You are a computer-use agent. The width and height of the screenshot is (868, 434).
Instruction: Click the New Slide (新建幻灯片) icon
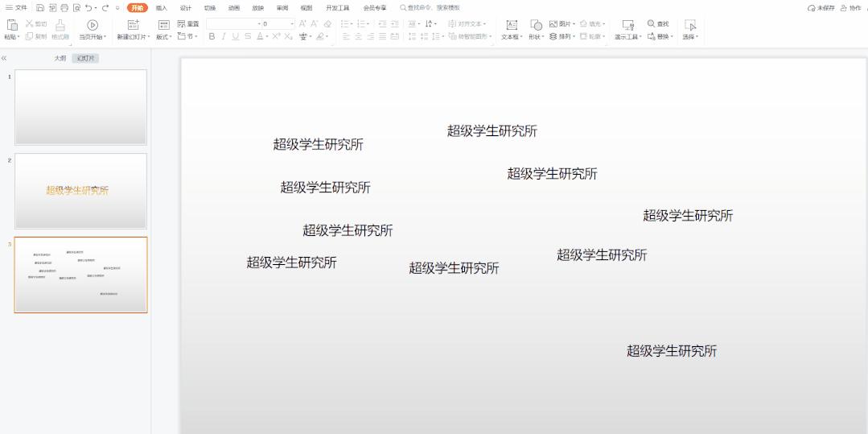(x=134, y=25)
